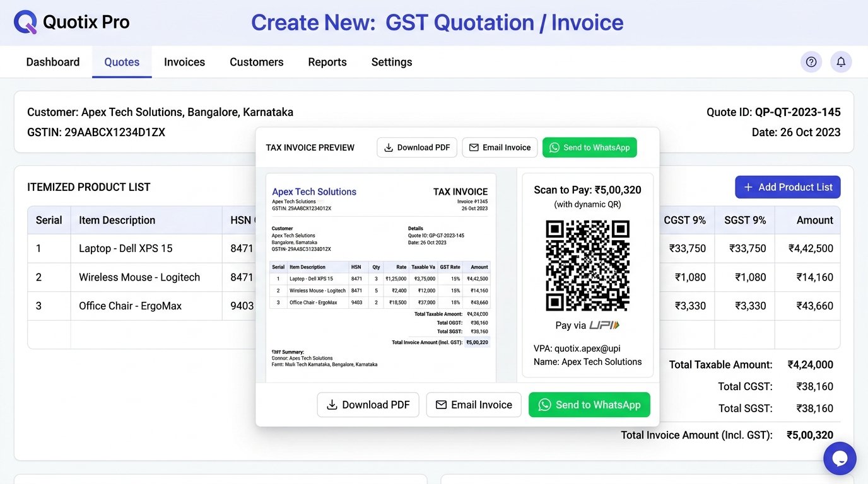868x484 pixels.
Task: Click Send to WhatsApp in the preview header
Action: (590, 147)
